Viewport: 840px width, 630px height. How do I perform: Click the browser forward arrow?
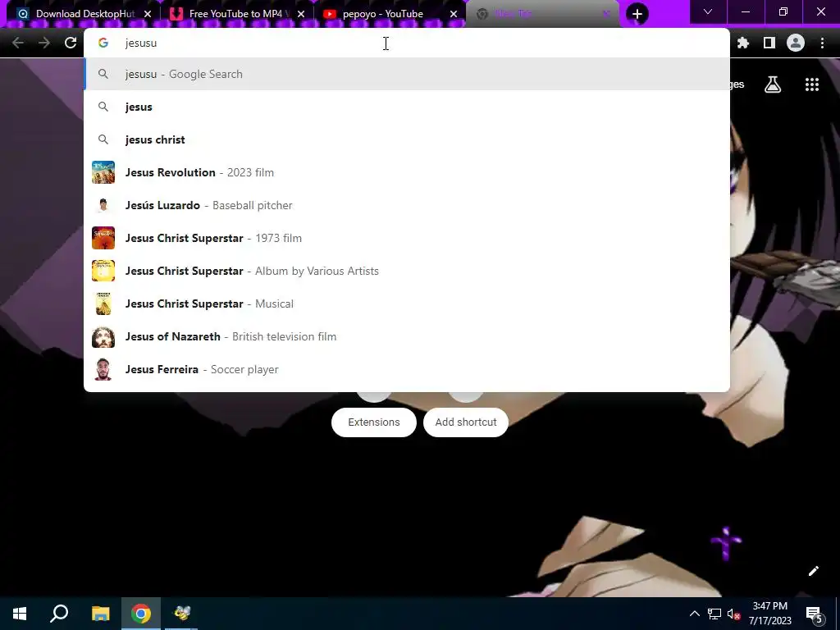click(44, 43)
